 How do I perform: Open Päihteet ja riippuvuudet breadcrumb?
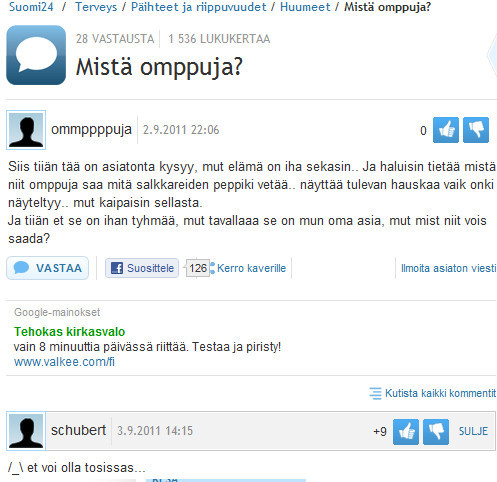pyautogui.click(x=199, y=7)
